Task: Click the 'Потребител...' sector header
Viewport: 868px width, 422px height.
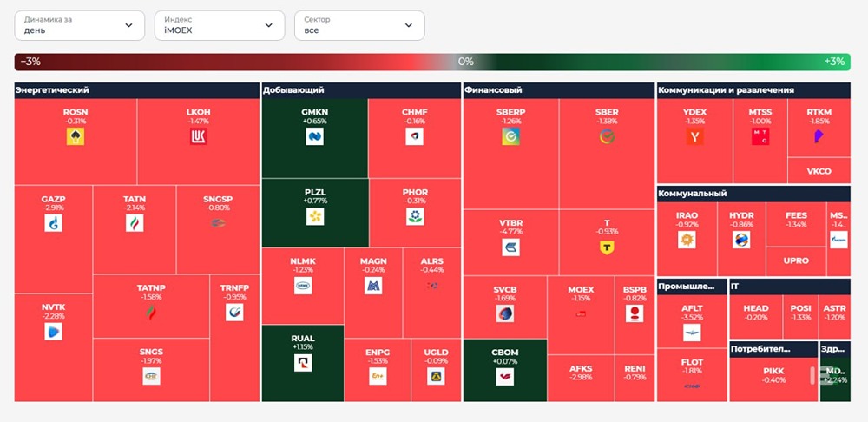Action: [x=773, y=349]
